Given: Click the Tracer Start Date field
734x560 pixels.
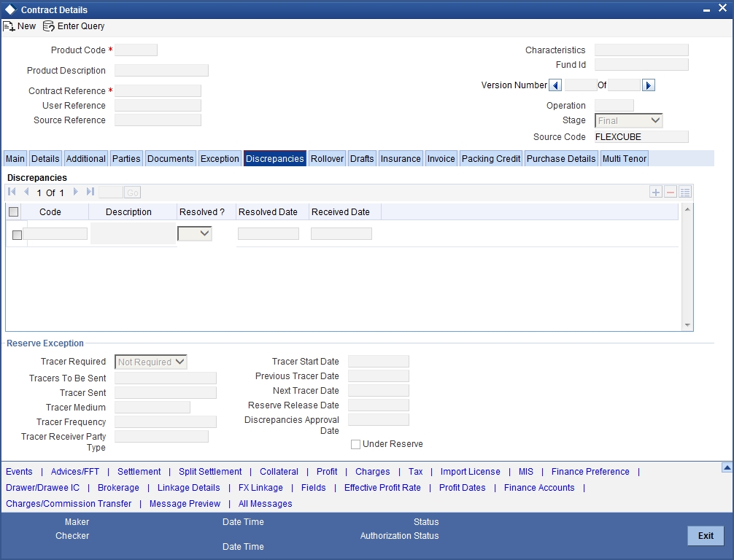Looking at the screenshot, I should coord(379,361).
